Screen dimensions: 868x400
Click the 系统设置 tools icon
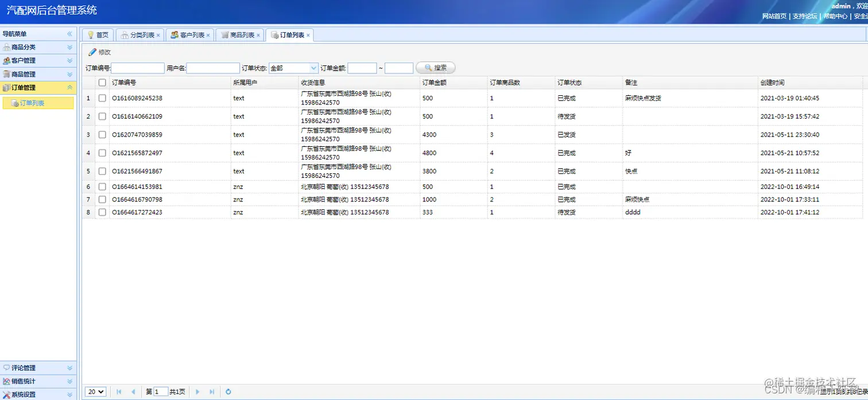6,394
